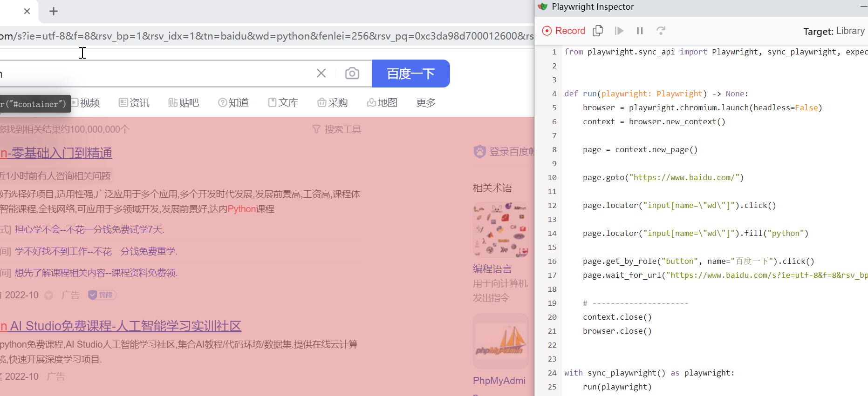Image resolution: width=868 pixels, height=396 pixels.
Task: Copy the generated code with the copy icon
Action: (x=598, y=31)
